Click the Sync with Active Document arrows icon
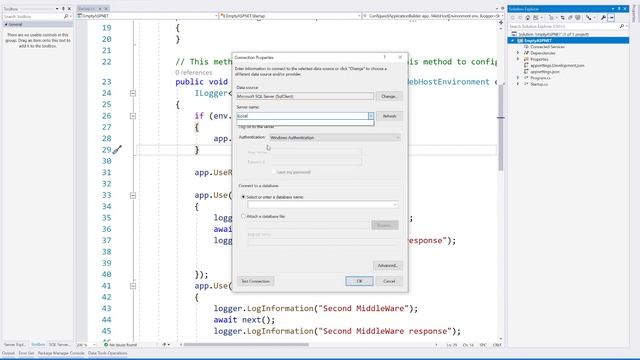 (x=562, y=18)
